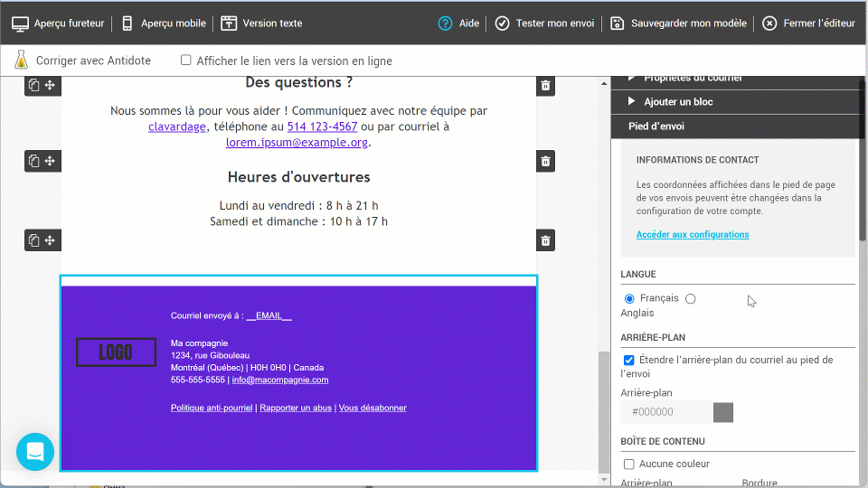
Task: Click the gray Arrière-plan color swatch
Action: pos(723,413)
